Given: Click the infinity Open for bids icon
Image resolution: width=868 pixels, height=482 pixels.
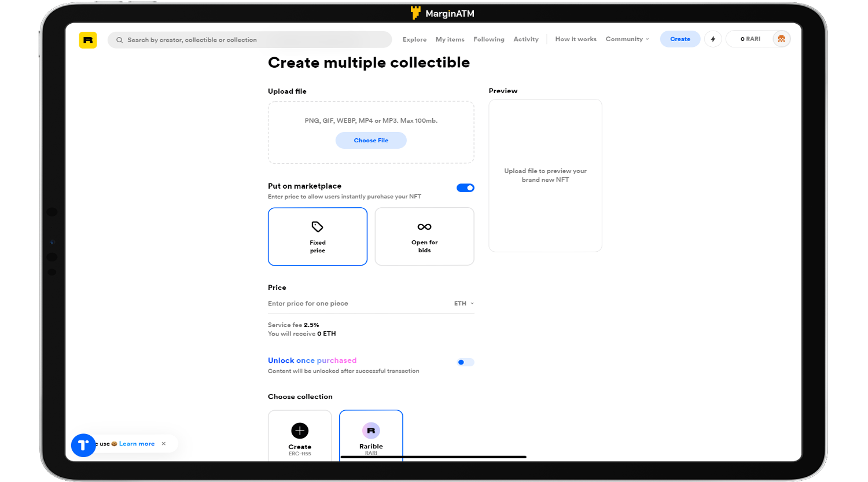Looking at the screenshot, I should pos(424,227).
